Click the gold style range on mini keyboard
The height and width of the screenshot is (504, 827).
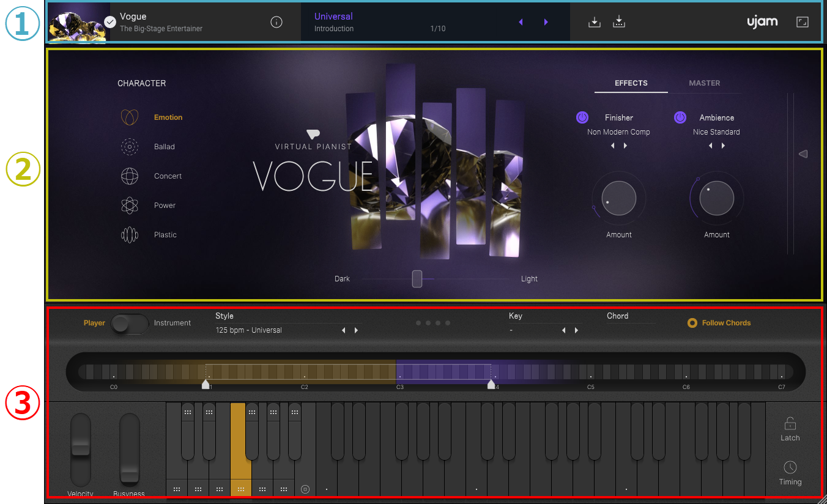click(301, 371)
